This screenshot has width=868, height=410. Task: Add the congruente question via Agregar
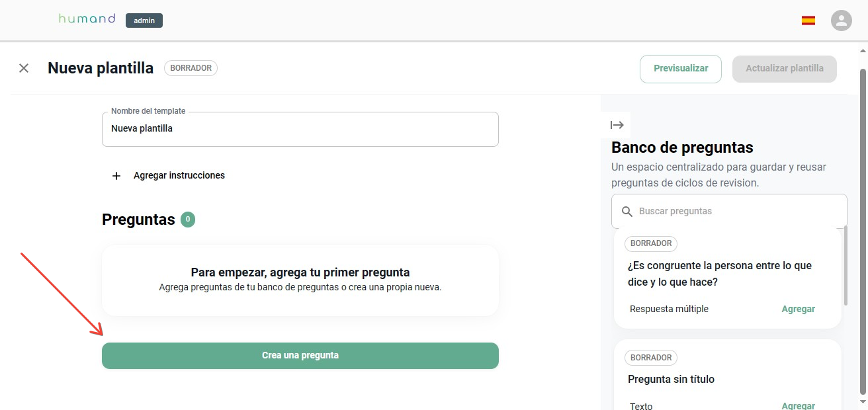(x=799, y=309)
